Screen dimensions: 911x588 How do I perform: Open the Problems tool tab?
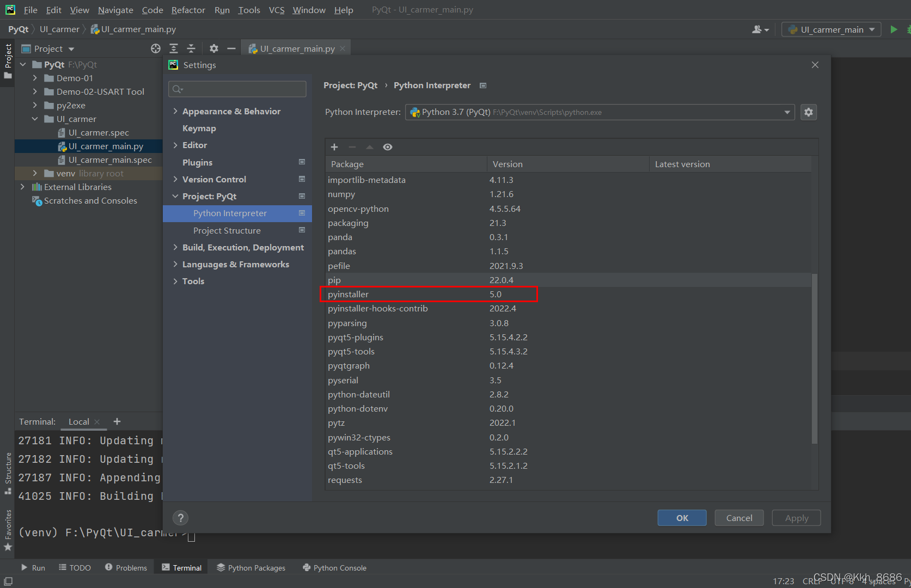click(x=126, y=567)
